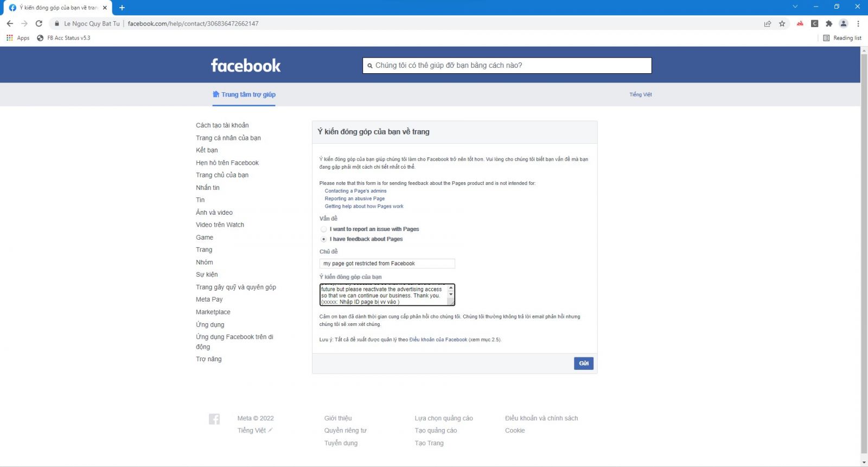Open Cách tạo tài khoản help topic
The image size is (868, 467).
click(222, 125)
